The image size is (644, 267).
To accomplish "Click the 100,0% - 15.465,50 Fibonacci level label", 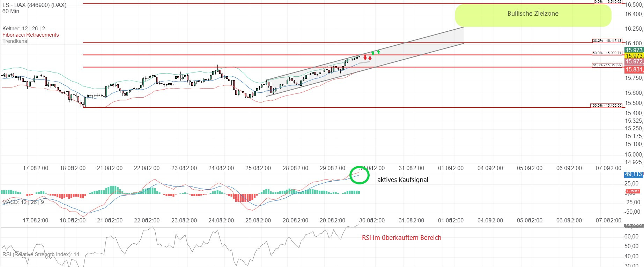I will pos(606,106).
